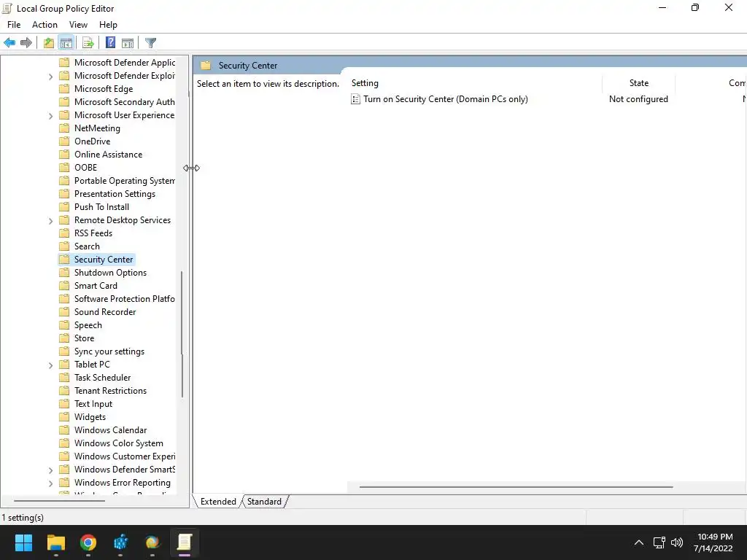Expand the Remote Desktop Services node

(x=50, y=220)
